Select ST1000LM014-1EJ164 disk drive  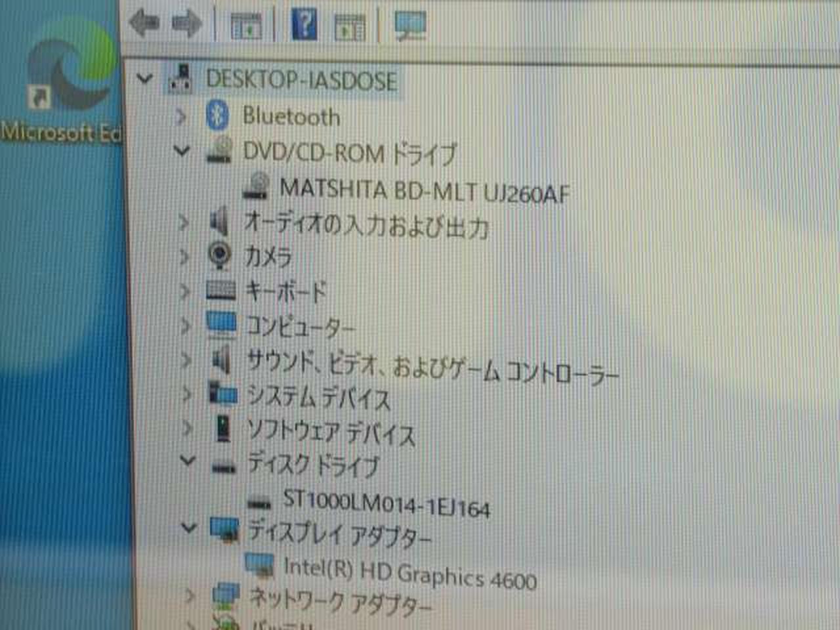387,503
